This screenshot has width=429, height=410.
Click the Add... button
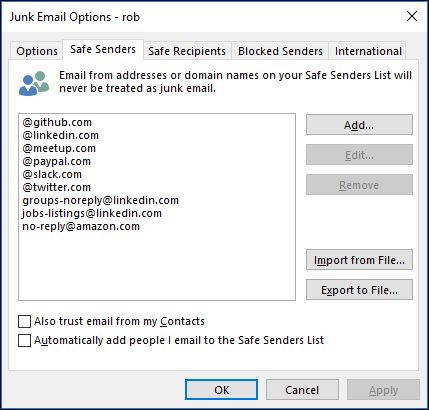tap(359, 125)
